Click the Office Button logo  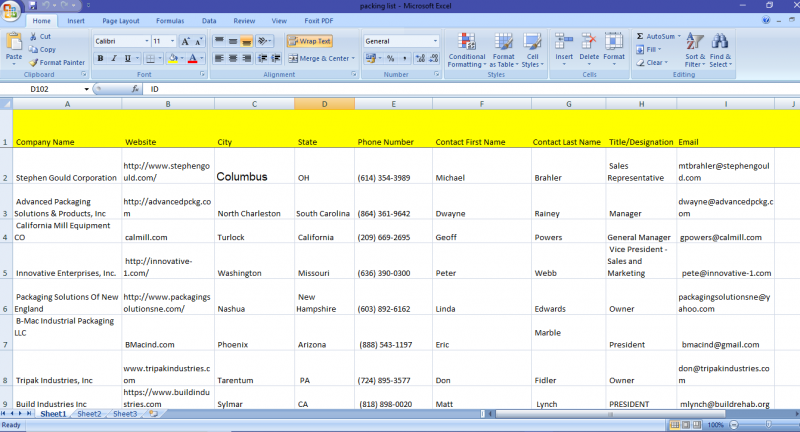10,10
